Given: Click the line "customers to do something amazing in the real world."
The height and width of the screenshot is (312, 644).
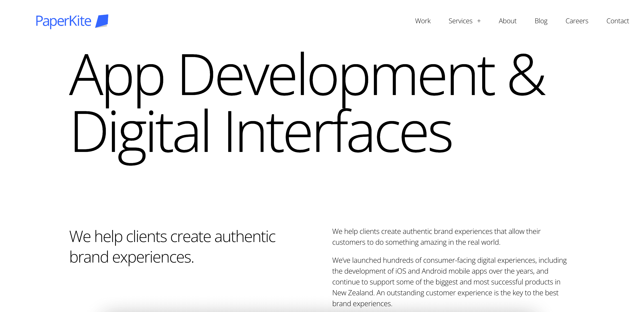Looking at the screenshot, I should click(x=416, y=242).
